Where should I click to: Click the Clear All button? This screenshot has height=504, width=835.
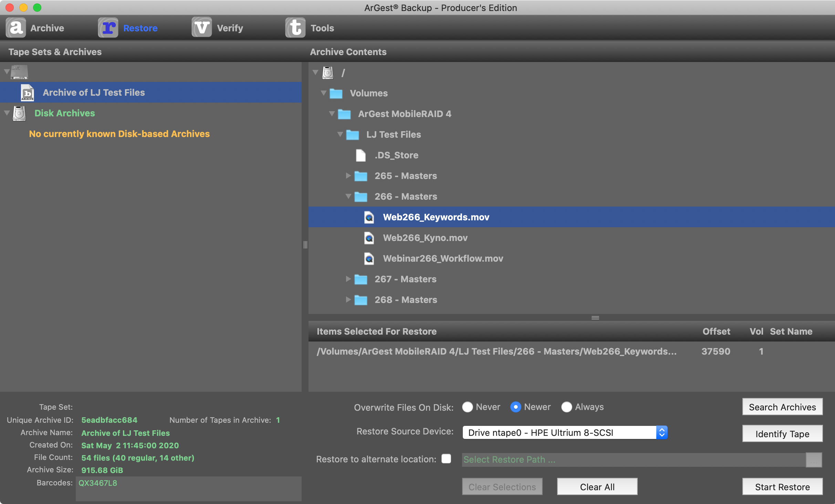click(597, 487)
